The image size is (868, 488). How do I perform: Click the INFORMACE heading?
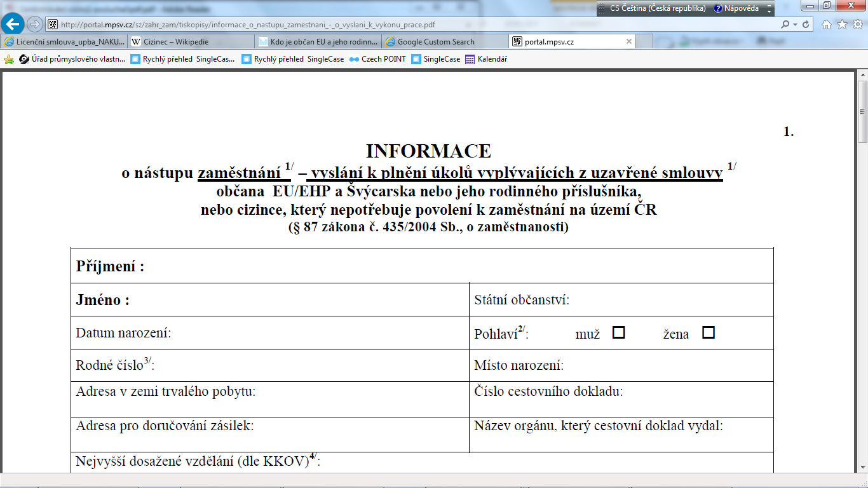pyautogui.click(x=428, y=151)
